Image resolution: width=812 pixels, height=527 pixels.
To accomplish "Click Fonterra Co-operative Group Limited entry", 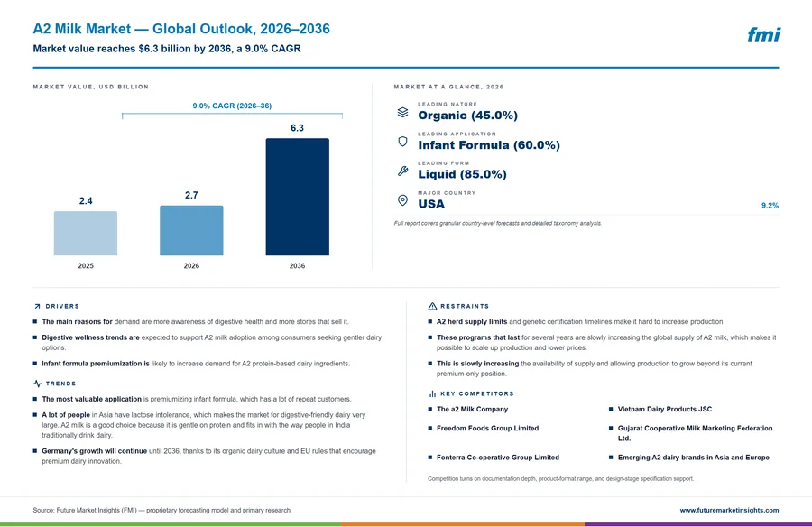I will coord(498,458).
